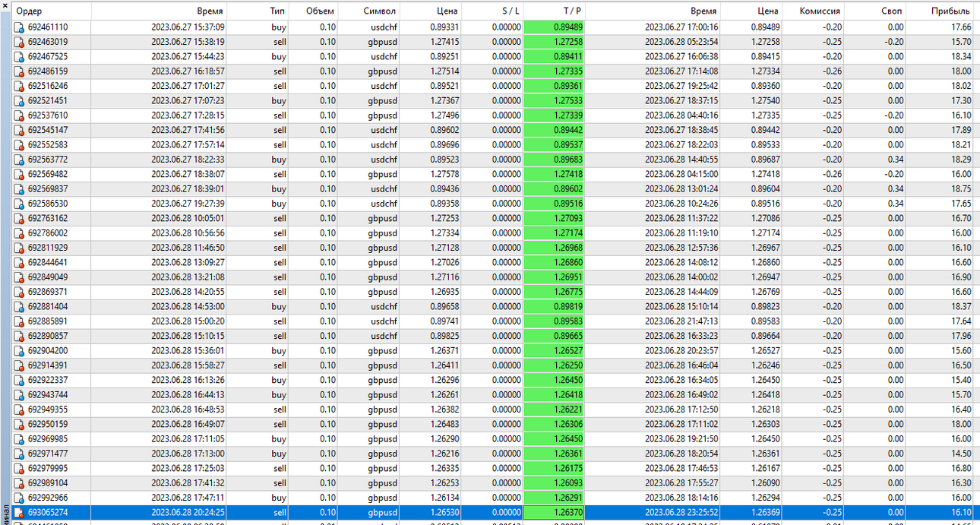Click the icon beside order 692545147

[x=19, y=130]
